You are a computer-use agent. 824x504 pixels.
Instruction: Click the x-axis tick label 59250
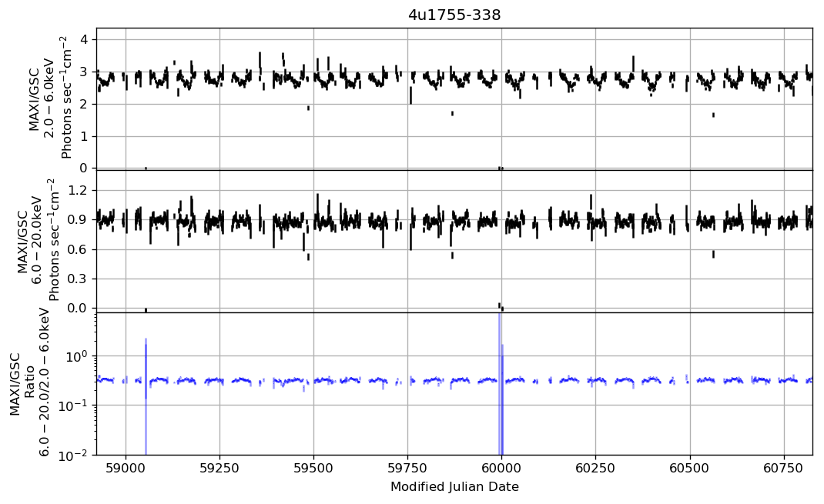click(219, 468)
